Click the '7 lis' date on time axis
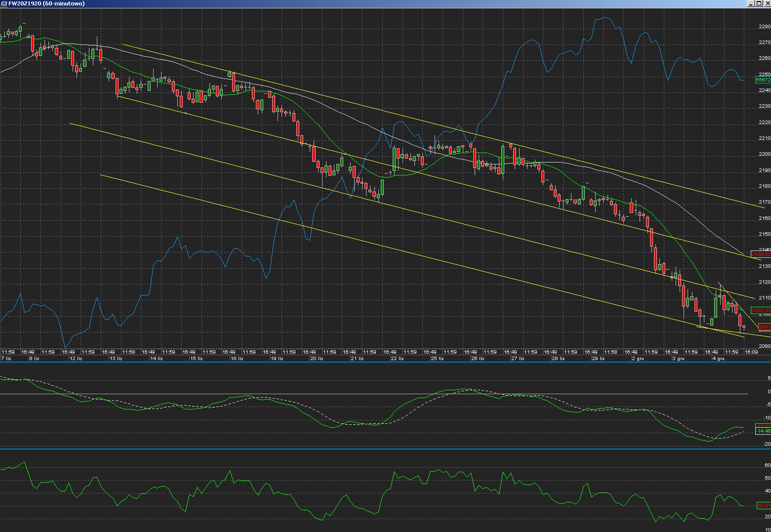This screenshot has height=532, width=771. tap(6, 358)
